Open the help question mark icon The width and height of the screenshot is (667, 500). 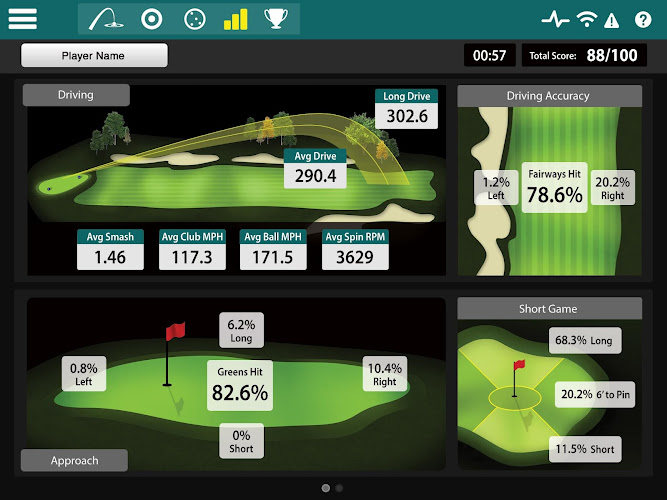[x=643, y=20]
